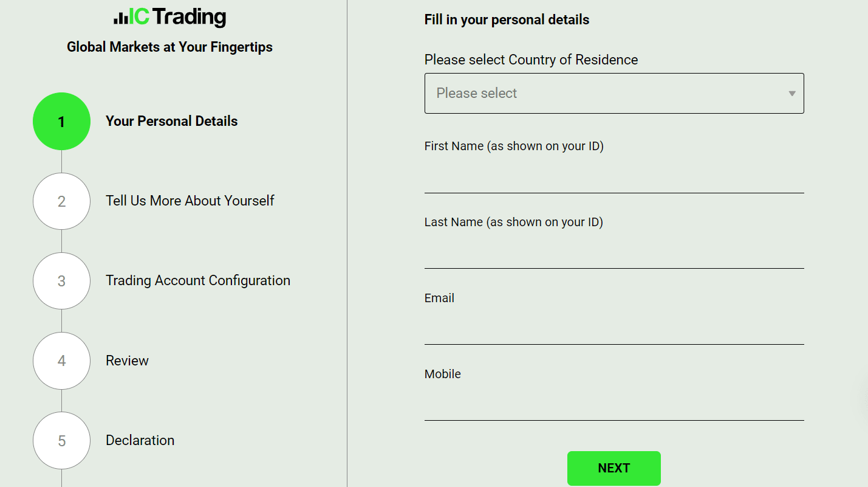Go to Tell Us More About Yourself
868x487 pixels.
click(190, 201)
